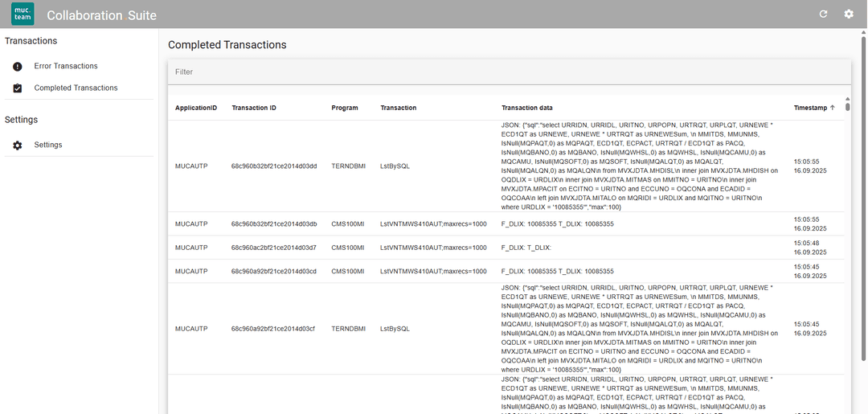Click the Program column header
Screen dimensions: 868x414
[345, 108]
